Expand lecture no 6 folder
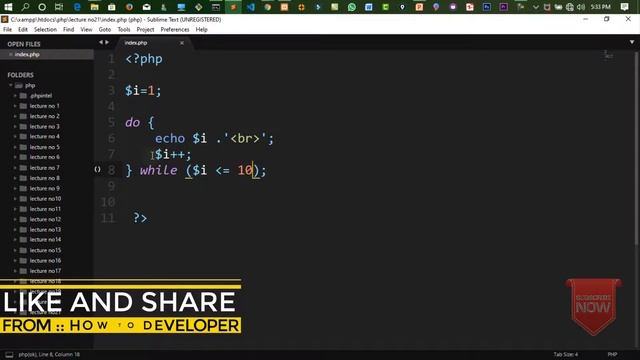This screenshot has height=360, width=640. pyautogui.click(x=15, y=157)
